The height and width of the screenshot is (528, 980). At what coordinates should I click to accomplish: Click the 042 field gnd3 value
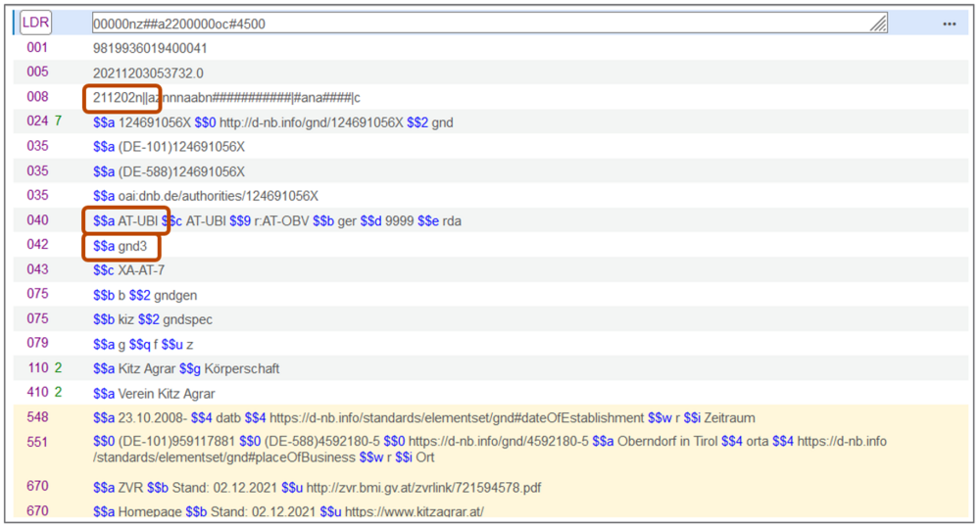(x=120, y=246)
